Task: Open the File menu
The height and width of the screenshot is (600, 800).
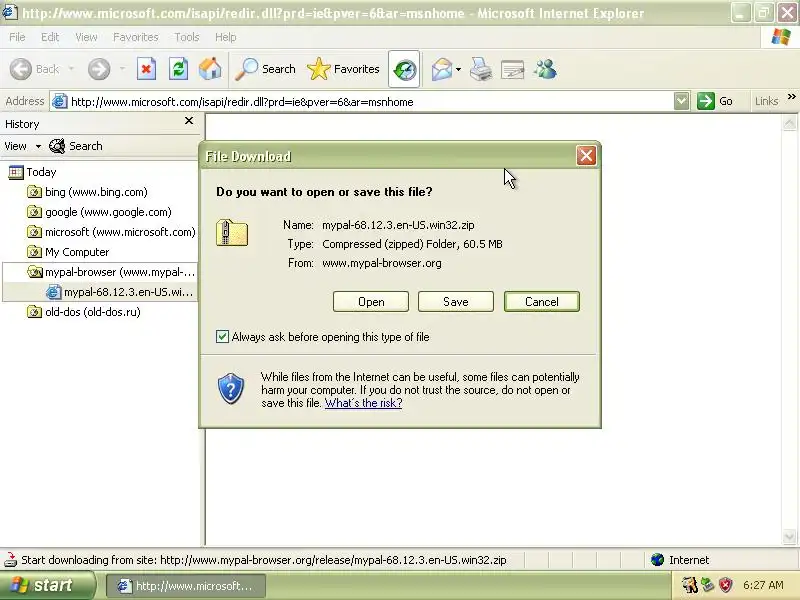Action: coord(17,37)
